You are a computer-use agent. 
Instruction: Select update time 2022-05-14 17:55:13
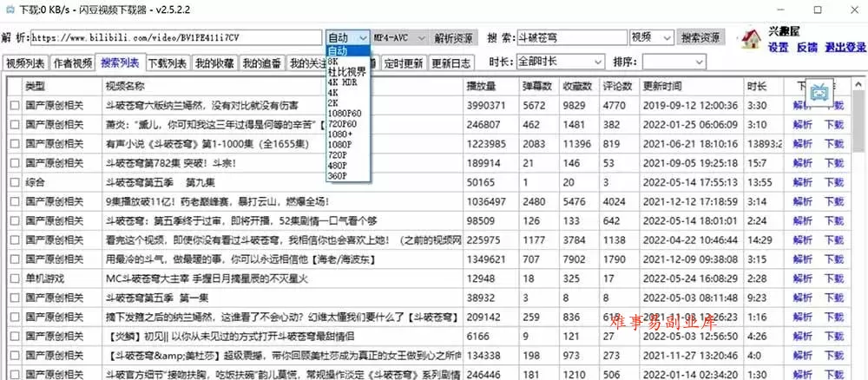coord(690,182)
